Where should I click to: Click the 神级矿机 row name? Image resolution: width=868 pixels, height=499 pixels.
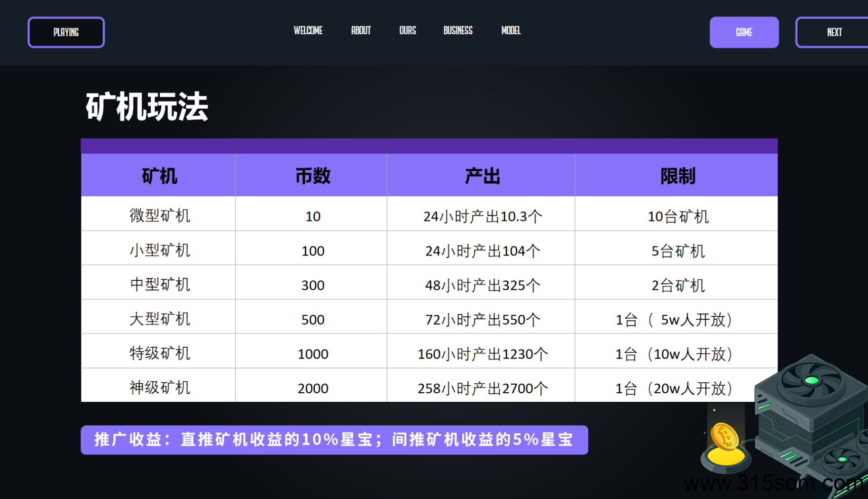coord(159,388)
